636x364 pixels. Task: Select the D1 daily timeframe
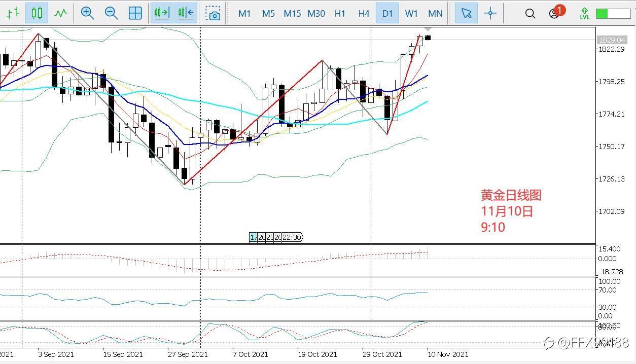[387, 14]
